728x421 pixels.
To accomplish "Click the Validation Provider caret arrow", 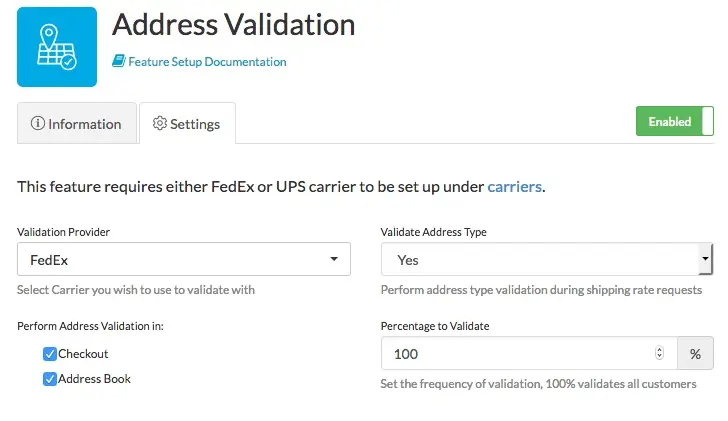I will point(334,259).
